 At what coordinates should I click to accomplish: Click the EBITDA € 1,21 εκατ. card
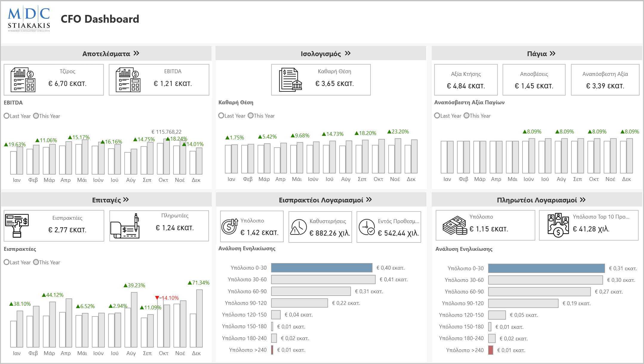coord(159,80)
